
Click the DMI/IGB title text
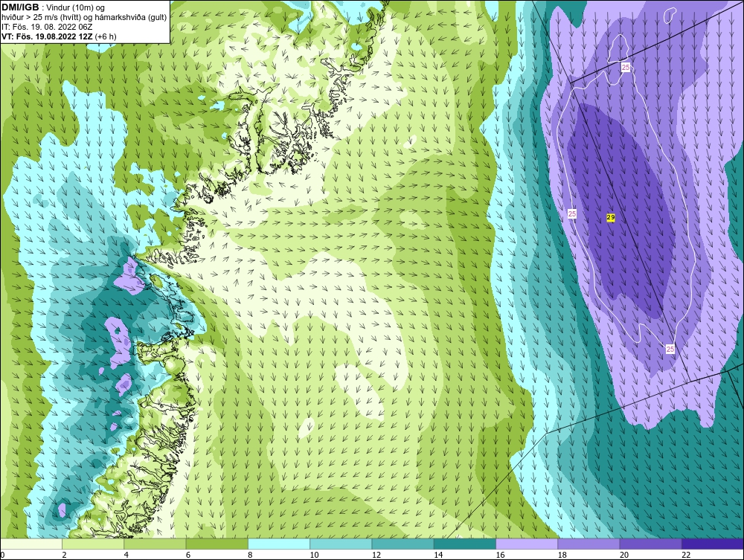tap(20, 7)
